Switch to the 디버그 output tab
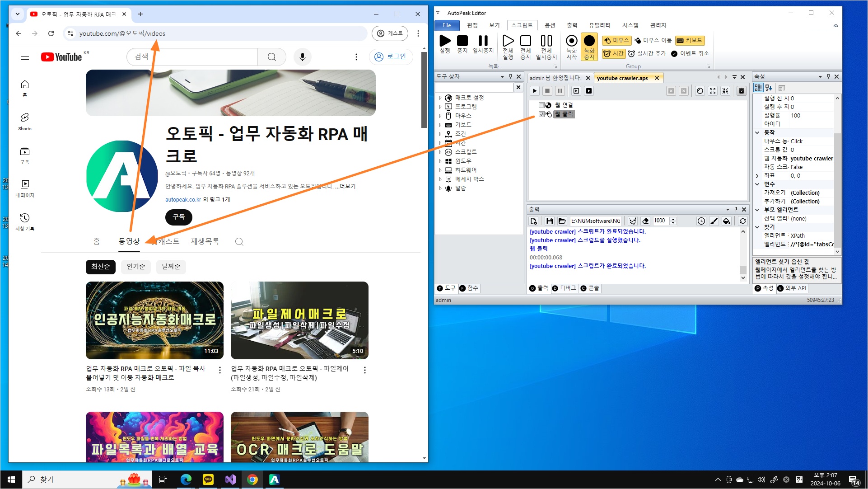868x489 pixels. (564, 288)
